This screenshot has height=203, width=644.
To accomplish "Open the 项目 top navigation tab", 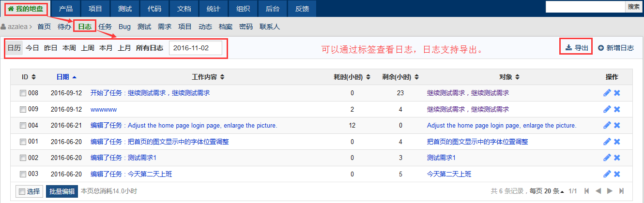I will (95, 8).
